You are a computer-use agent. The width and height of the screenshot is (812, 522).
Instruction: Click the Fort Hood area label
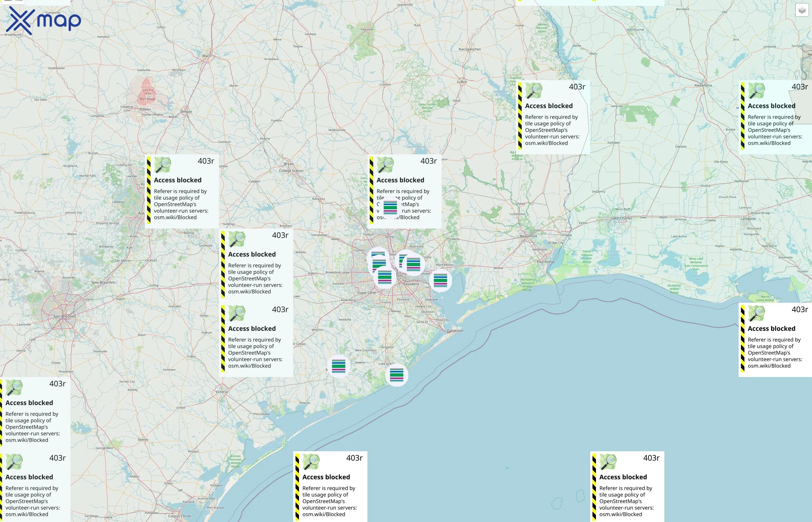tap(147, 99)
